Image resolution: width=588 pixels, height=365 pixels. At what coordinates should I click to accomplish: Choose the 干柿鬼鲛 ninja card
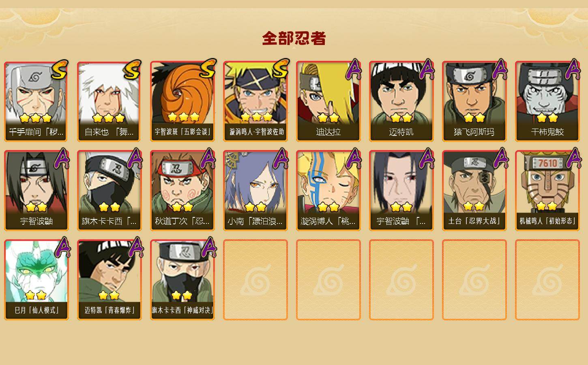pyautogui.click(x=547, y=101)
